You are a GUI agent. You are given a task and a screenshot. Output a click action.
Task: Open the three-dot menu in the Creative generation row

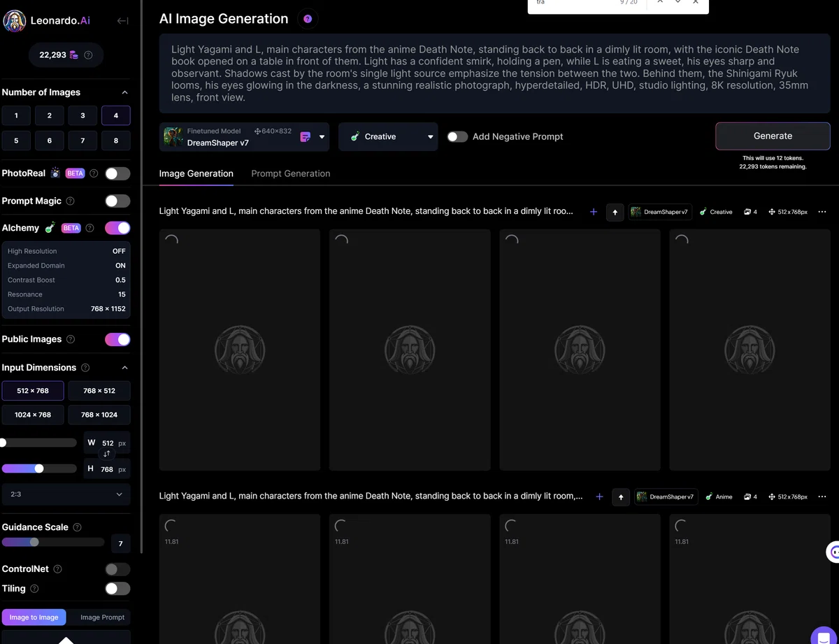[x=822, y=212]
